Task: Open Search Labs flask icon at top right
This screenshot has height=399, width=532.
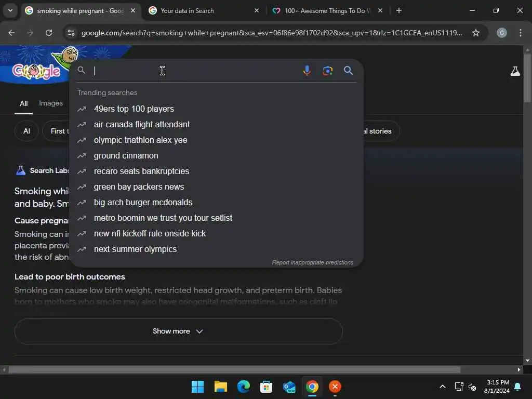Action: [x=515, y=71]
